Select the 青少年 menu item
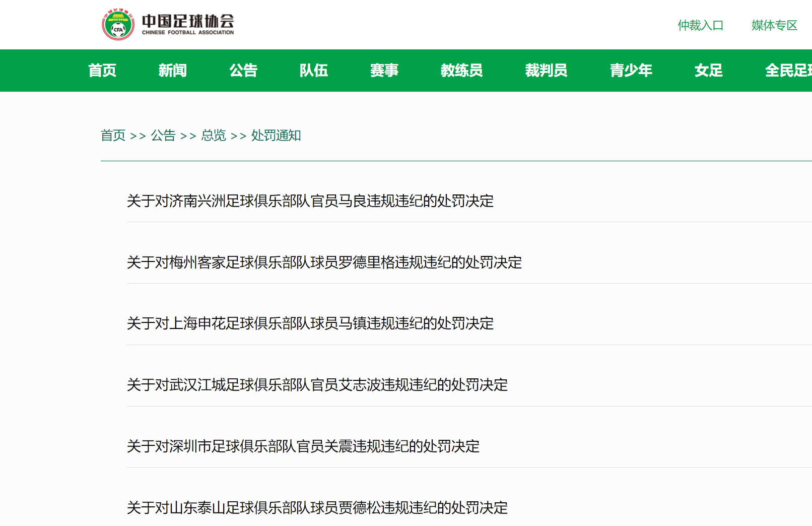812x526 pixels. click(631, 71)
